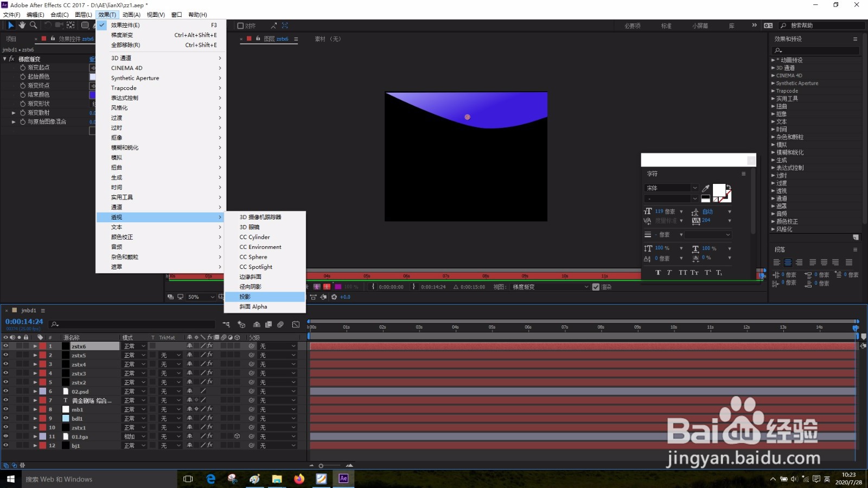Enable Motion Blur timeline button

pos(280,324)
